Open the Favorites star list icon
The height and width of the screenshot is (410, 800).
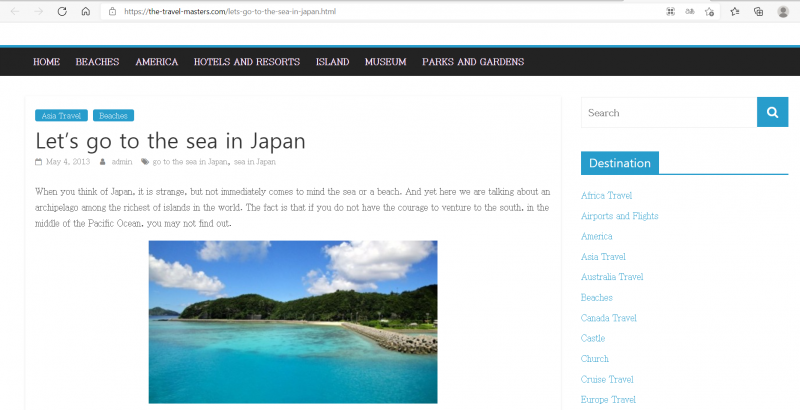(x=735, y=11)
